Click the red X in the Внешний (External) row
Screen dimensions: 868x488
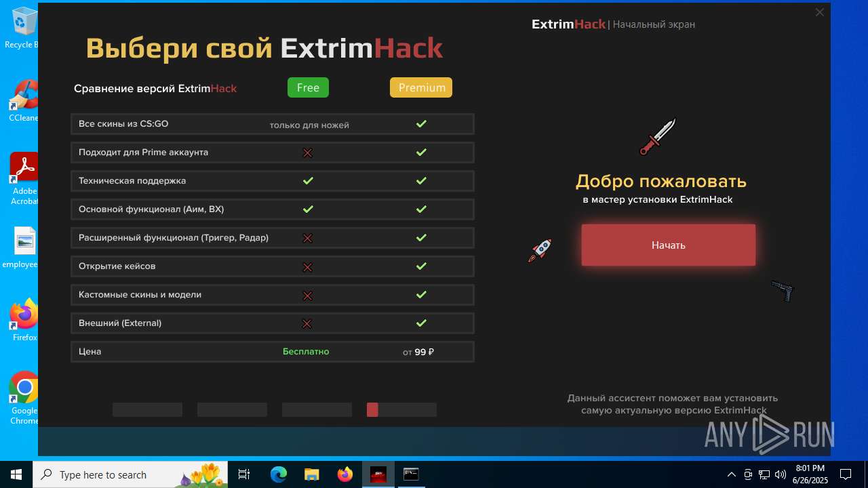(x=307, y=324)
